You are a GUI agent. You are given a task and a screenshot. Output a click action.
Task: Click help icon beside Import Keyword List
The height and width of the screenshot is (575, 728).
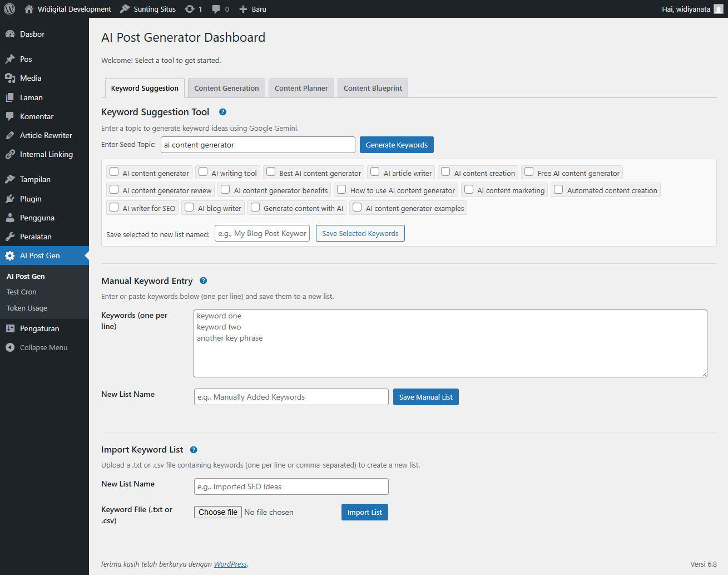point(194,450)
